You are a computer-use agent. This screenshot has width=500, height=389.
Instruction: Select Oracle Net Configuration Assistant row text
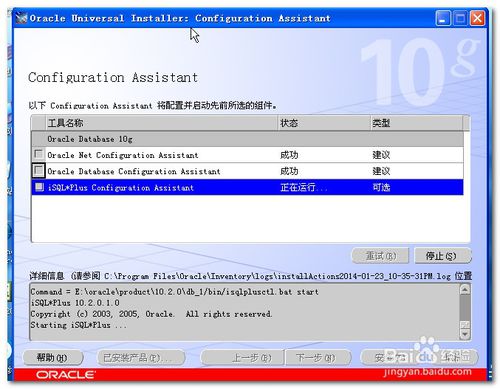click(x=123, y=155)
